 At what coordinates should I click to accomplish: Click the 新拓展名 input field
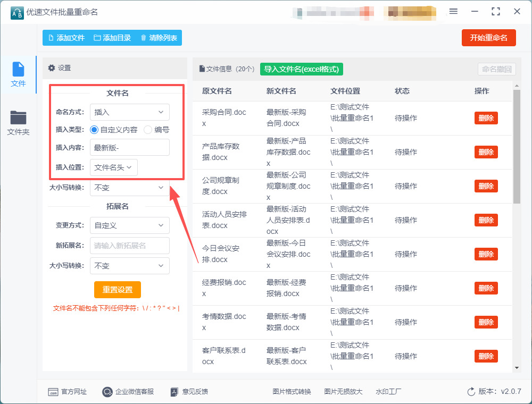(x=129, y=246)
